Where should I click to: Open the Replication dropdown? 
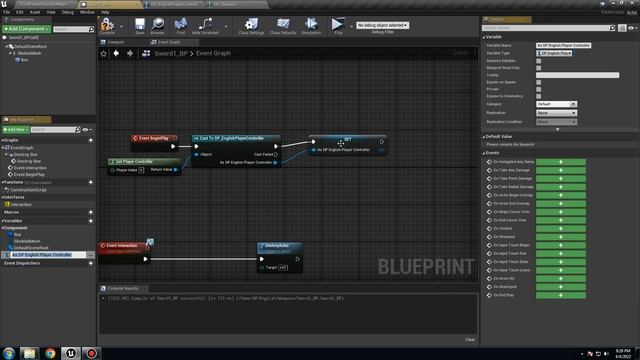556,113
